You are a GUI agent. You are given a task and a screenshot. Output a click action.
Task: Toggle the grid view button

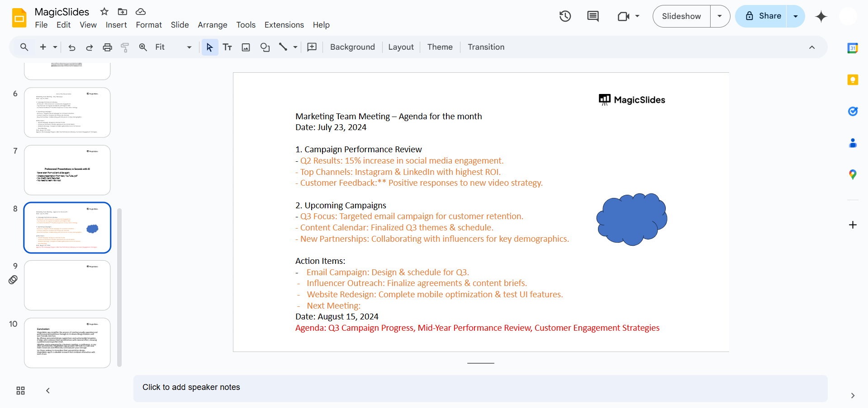tap(20, 390)
